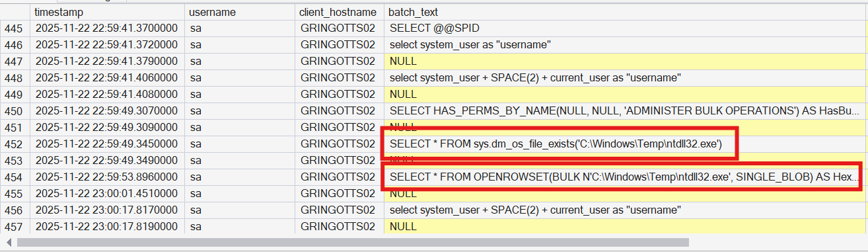868x252 pixels.
Task: Select row number 451
Action: 15,128
